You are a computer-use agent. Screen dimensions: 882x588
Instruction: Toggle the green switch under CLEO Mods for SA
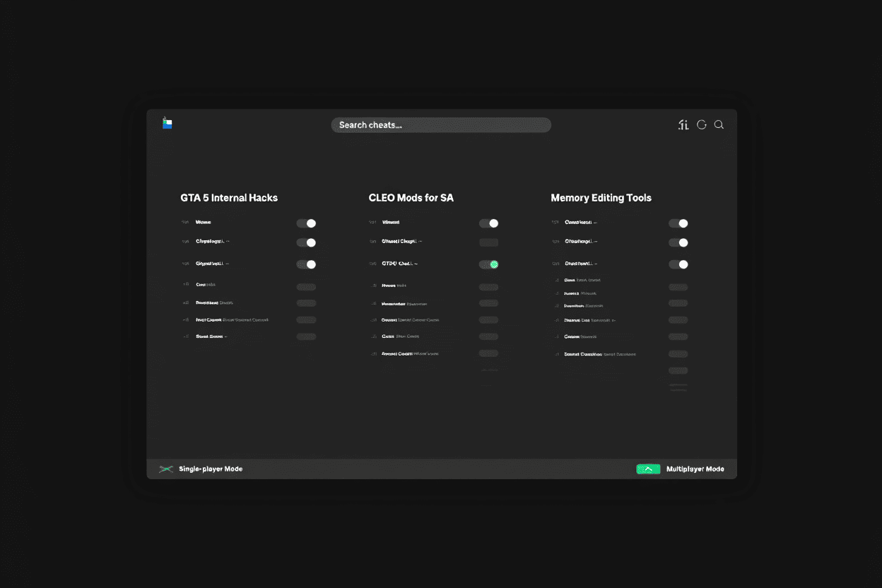(x=488, y=264)
